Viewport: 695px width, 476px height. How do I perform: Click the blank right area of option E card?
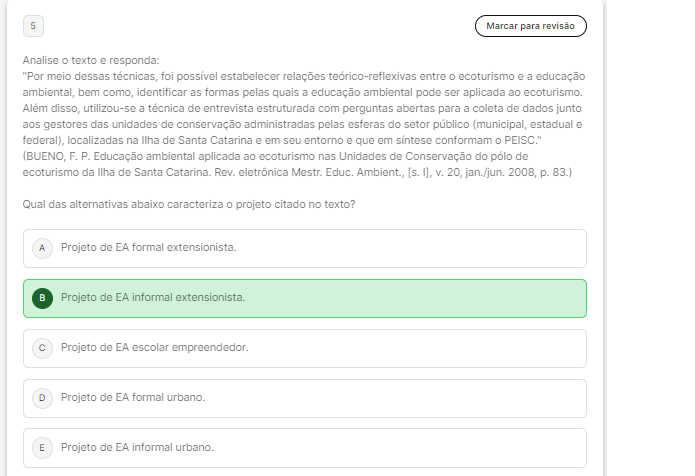coord(450,447)
